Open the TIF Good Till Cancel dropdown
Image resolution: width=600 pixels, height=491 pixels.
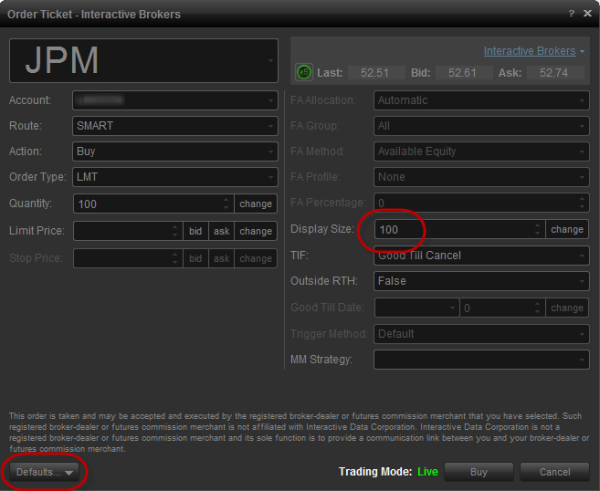pyautogui.click(x=481, y=255)
